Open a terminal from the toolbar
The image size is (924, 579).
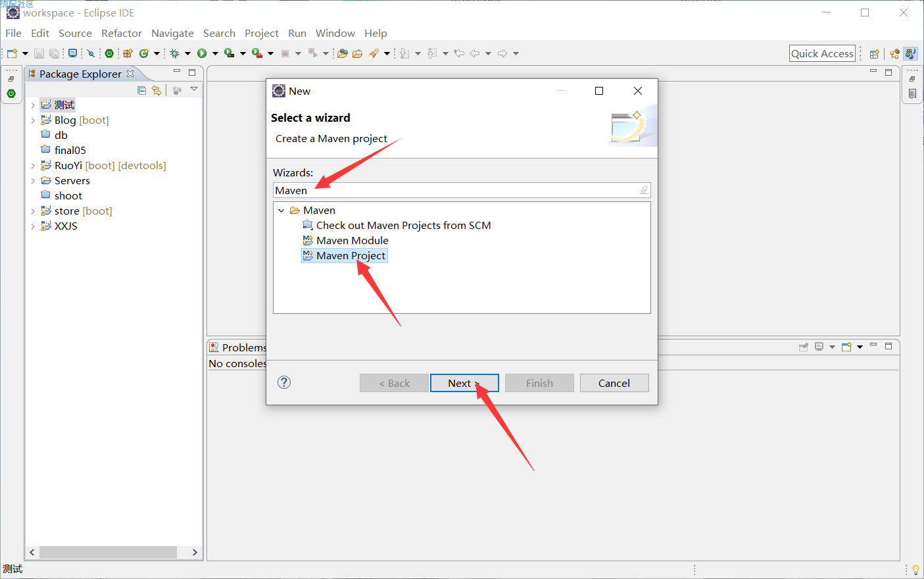click(72, 53)
